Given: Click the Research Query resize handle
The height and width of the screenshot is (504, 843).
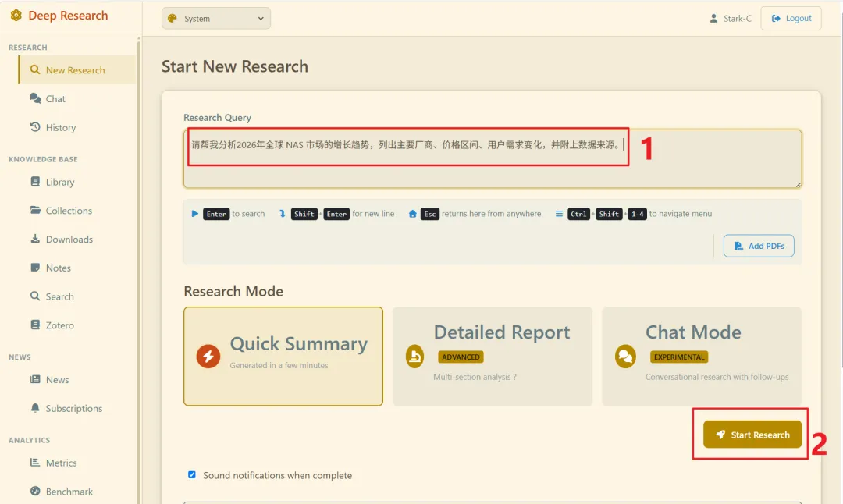Looking at the screenshot, I should [798, 184].
